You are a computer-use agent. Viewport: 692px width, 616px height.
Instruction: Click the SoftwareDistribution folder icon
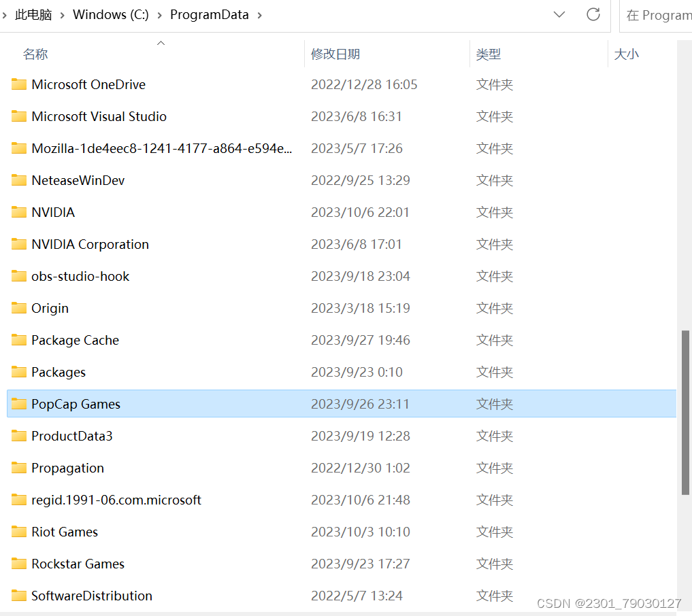tap(18, 596)
